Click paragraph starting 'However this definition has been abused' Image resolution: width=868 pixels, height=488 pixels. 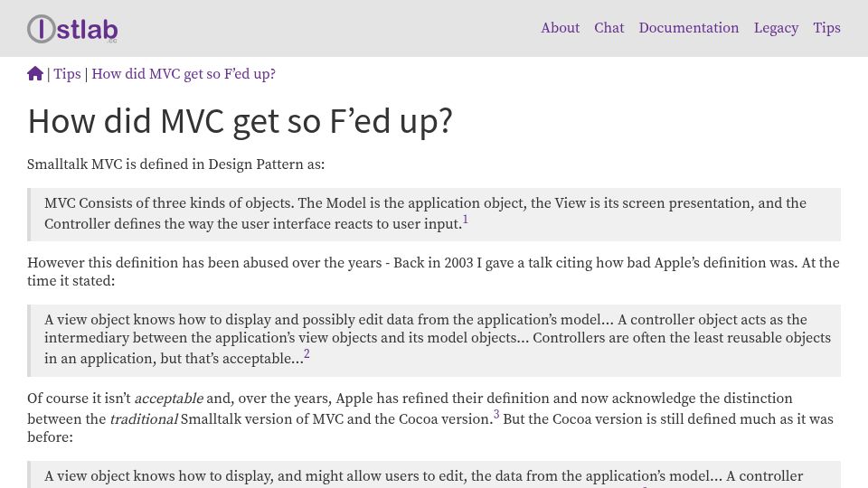(433, 272)
